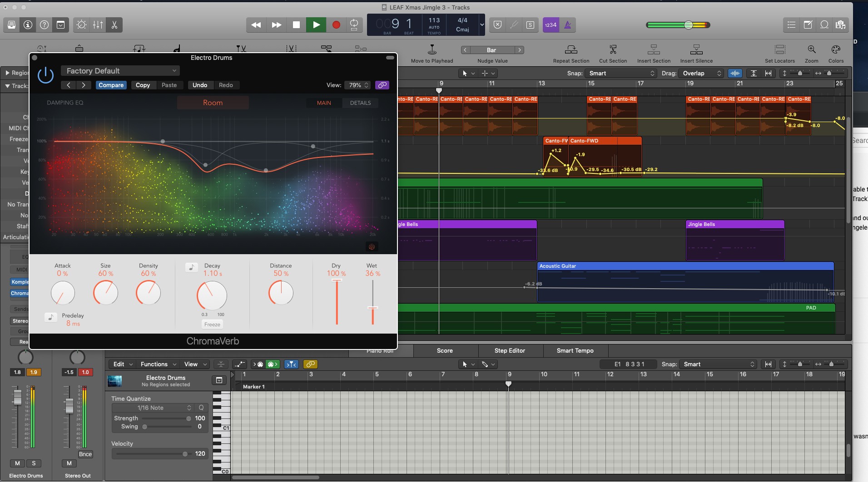This screenshot has width=868, height=482.
Task: Click the Repeat Section icon
Action: click(571, 50)
